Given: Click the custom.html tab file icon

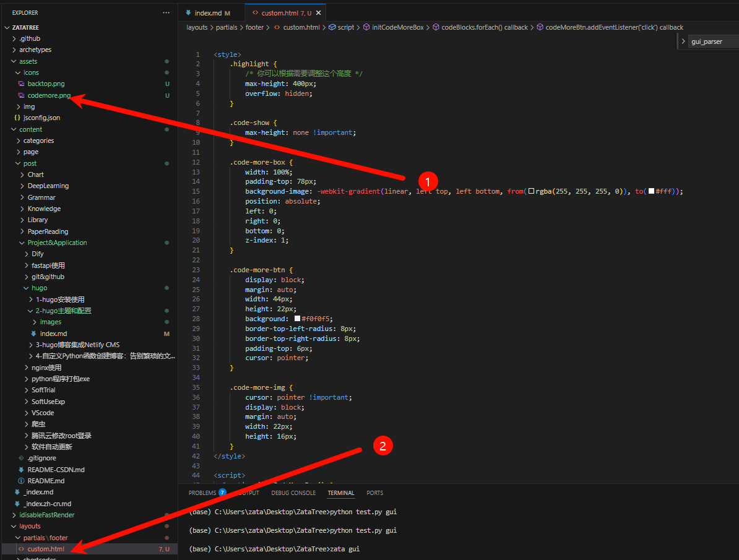Looking at the screenshot, I should pyautogui.click(x=255, y=13).
